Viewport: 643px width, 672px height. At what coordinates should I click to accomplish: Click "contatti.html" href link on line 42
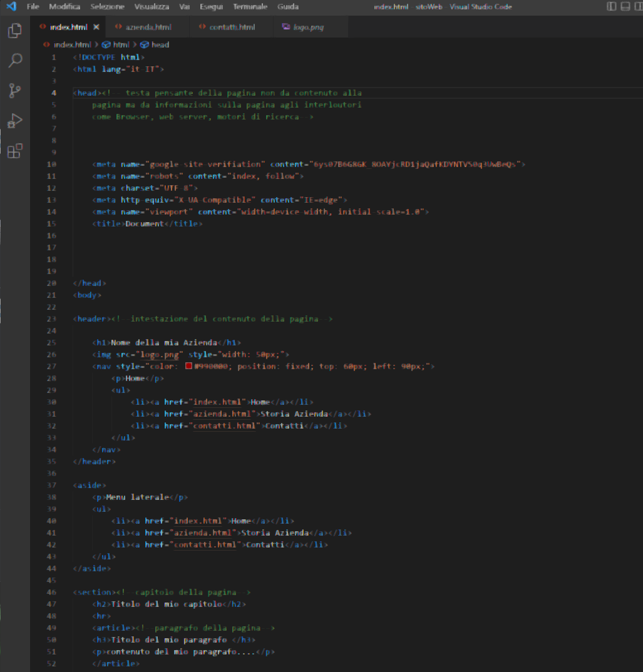coord(205,545)
